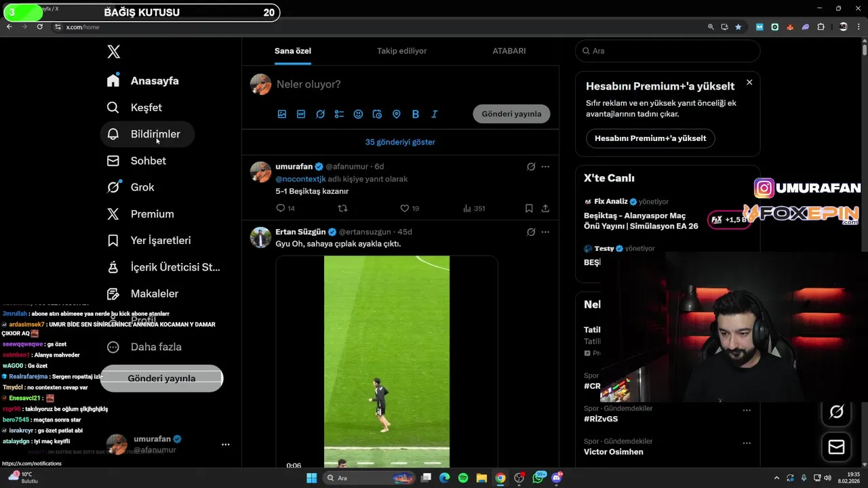The image size is (868, 488).
Task: Click Grok enhance icon in composer
Action: [x=320, y=114]
